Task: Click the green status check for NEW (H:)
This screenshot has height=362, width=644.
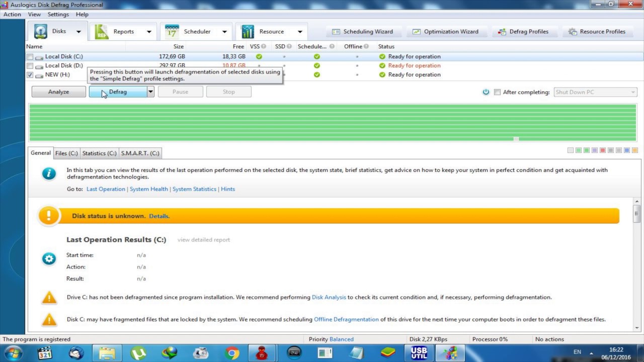Action: click(382, 74)
